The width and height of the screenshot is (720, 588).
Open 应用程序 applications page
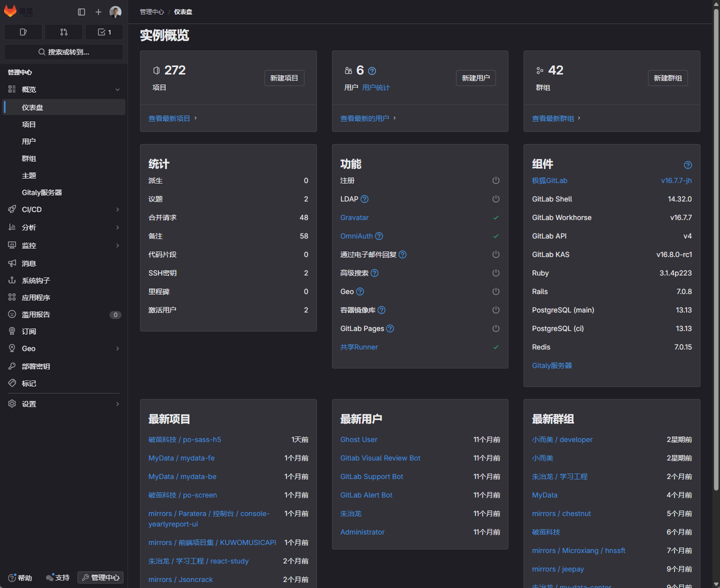pos(64,297)
